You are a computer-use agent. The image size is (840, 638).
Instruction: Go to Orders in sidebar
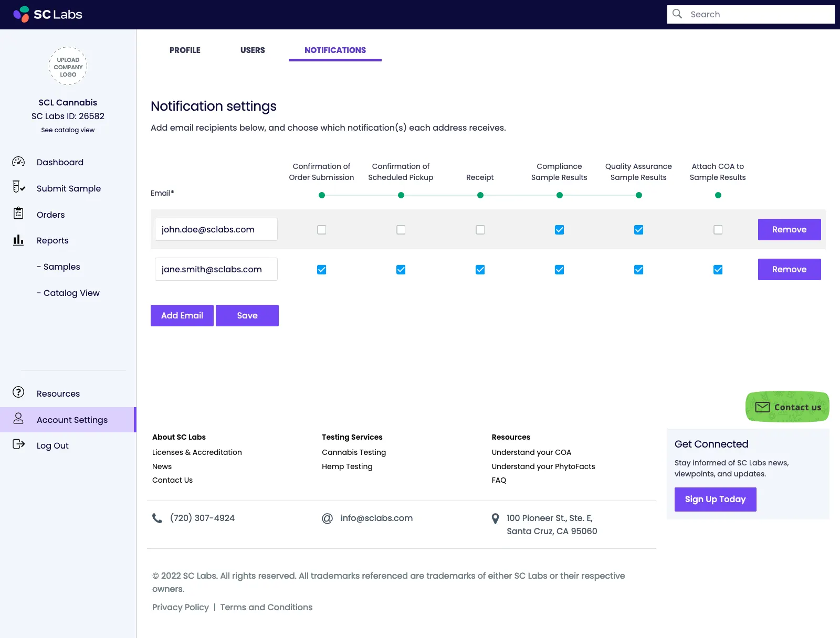pyautogui.click(x=51, y=215)
